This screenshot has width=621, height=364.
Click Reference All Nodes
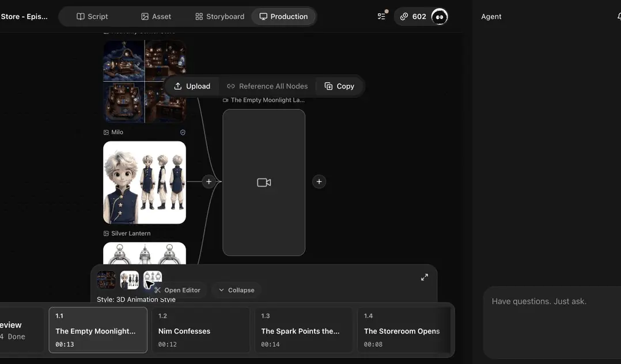267,86
